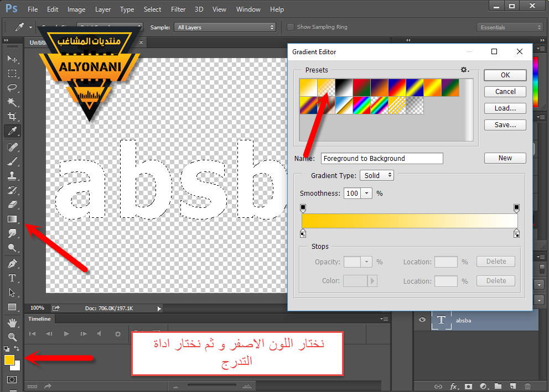This screenshot has height=392, width=549.
Task: Hide the absba text layer
Action: (x=423, y=320)
